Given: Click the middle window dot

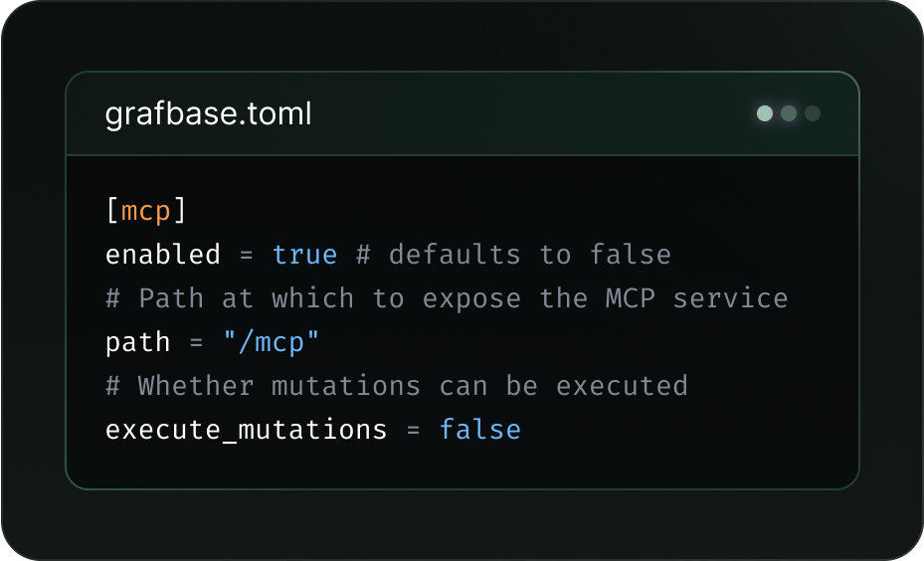Looking at the screenshot, I should pos(789,113).
